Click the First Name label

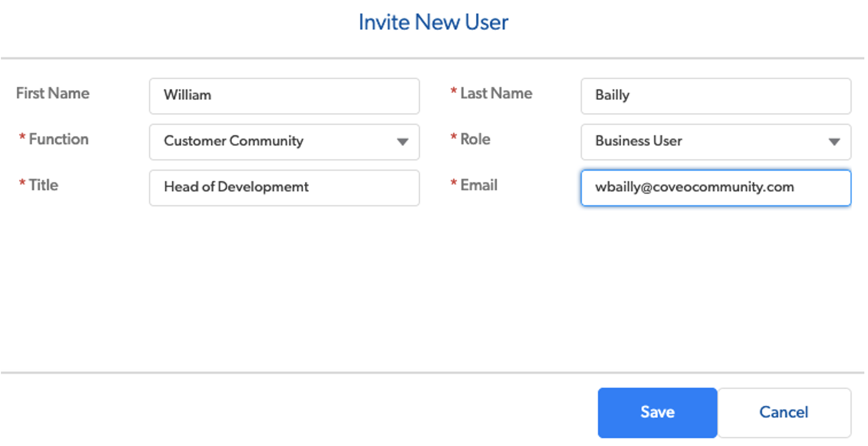(x=53, y=93)
